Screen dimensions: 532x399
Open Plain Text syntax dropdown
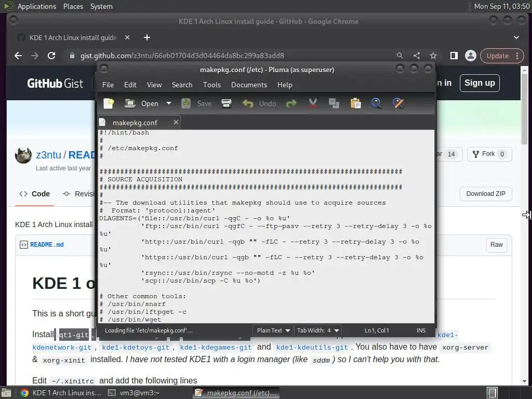[273, 330]
